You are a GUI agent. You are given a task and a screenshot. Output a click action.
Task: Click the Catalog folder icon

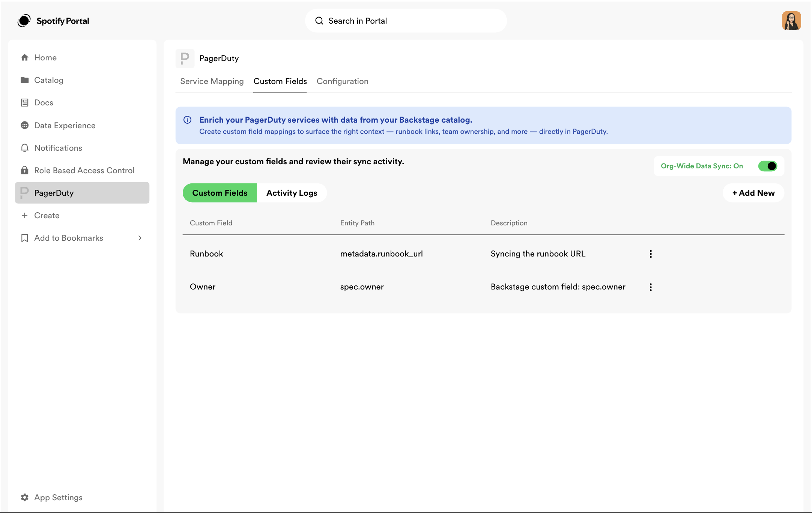pos(25,80)
